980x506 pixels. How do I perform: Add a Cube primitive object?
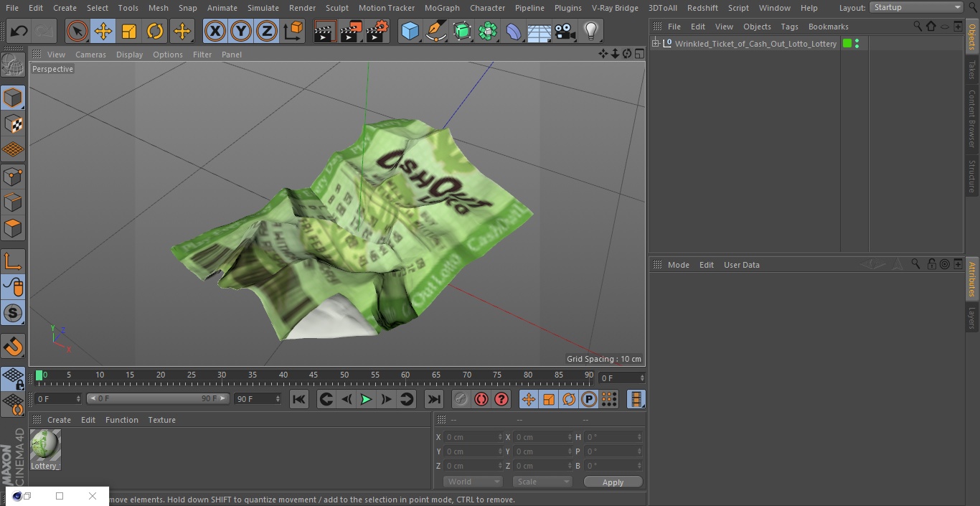click(410, 31)
